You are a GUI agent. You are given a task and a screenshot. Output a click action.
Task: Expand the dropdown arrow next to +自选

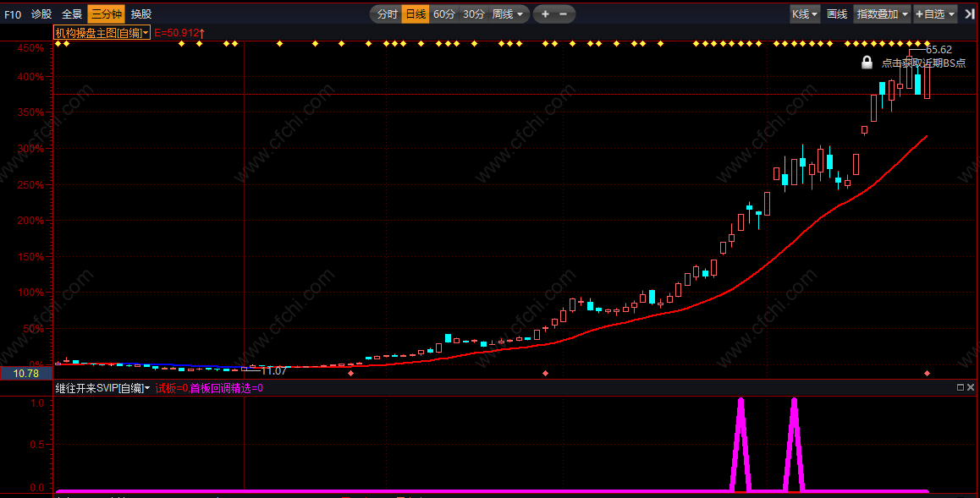(x=952, y=14)
